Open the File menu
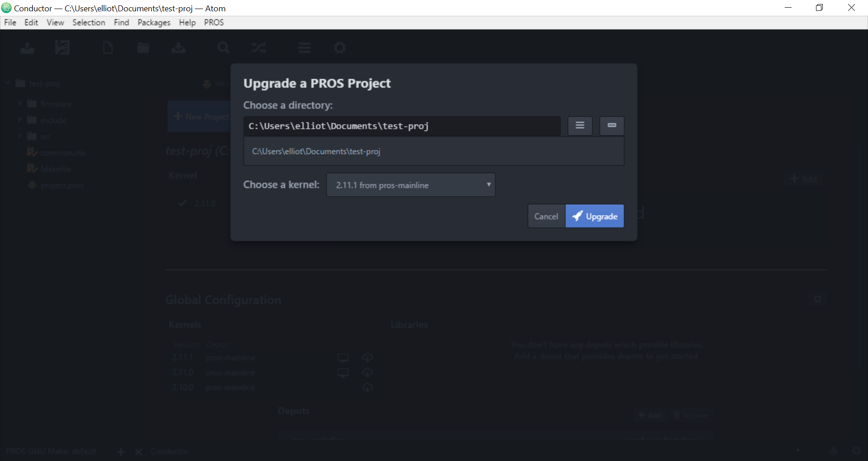The image size is (868, 461). (x=10, y=23)
